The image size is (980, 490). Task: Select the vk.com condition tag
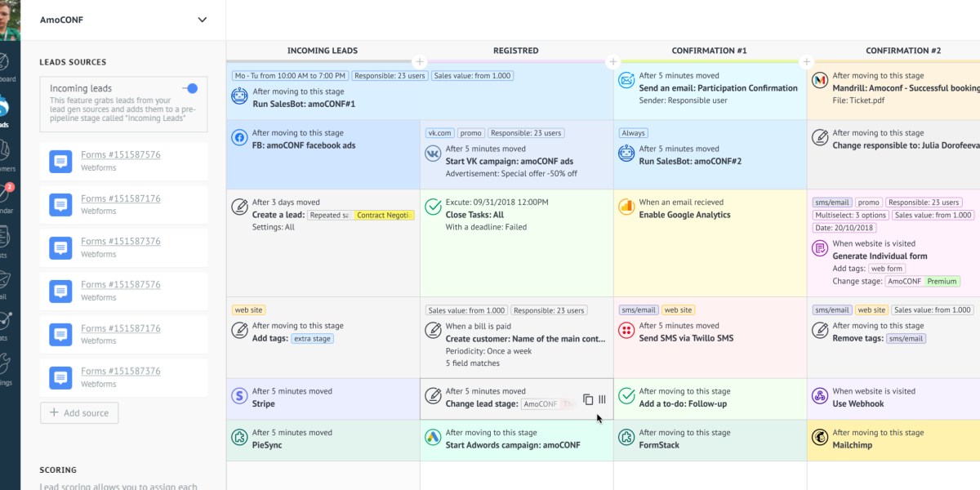pos(439,133)
